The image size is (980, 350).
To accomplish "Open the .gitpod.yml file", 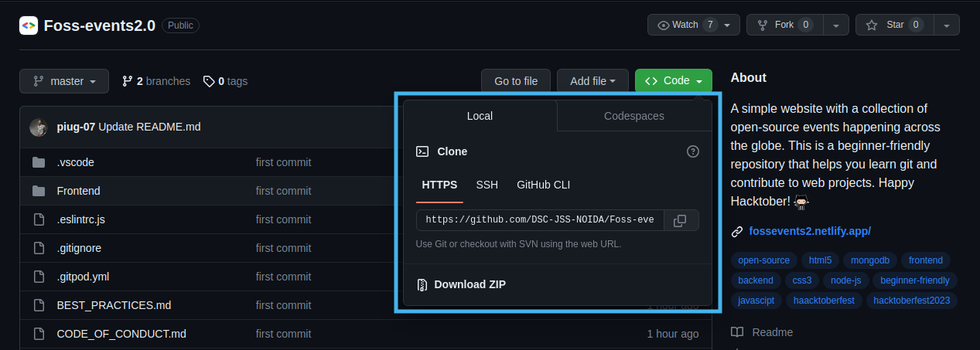I will [x=84, y=277].
